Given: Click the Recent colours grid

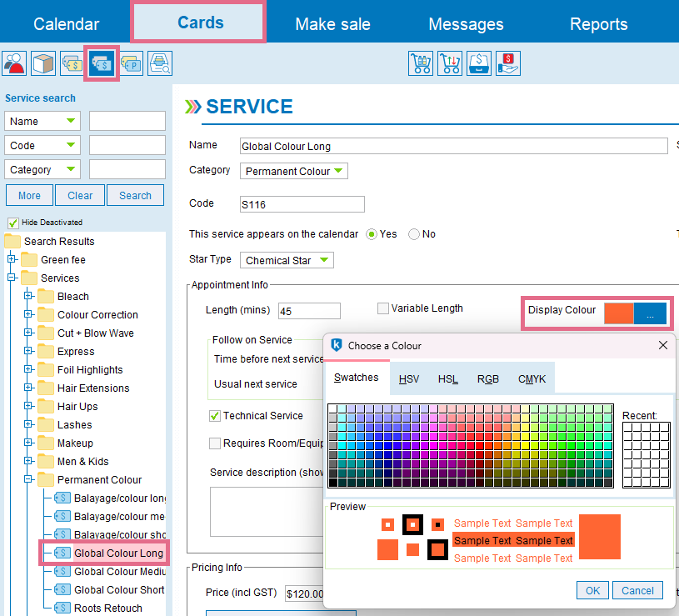Looking at the screenshot, I should coord(646,455).
